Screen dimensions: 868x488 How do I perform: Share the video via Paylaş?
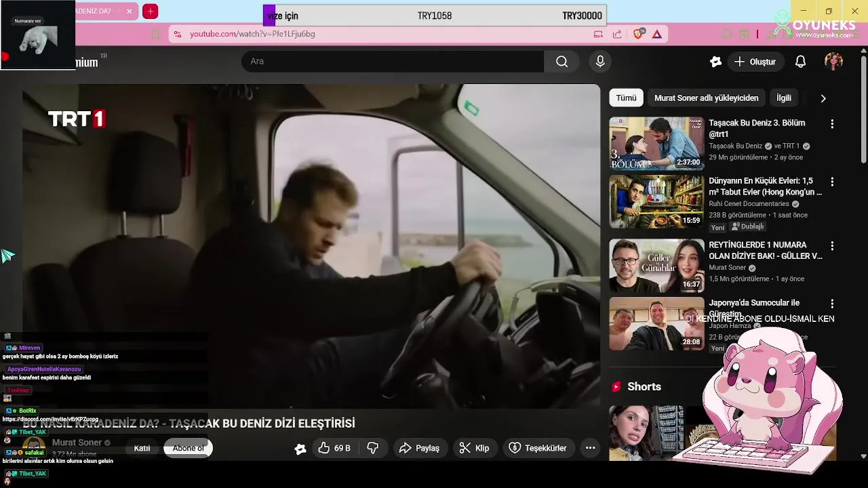(419, 448)
